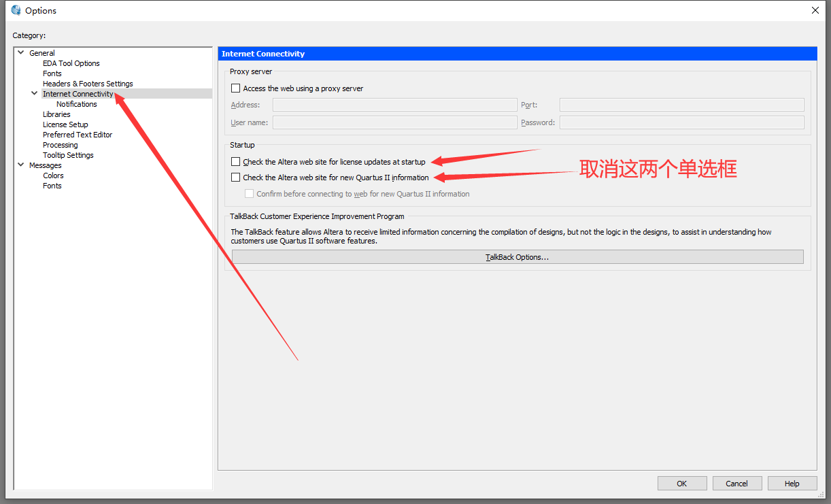Select the Messages category
Screen dimensions: 831x504
45,165
